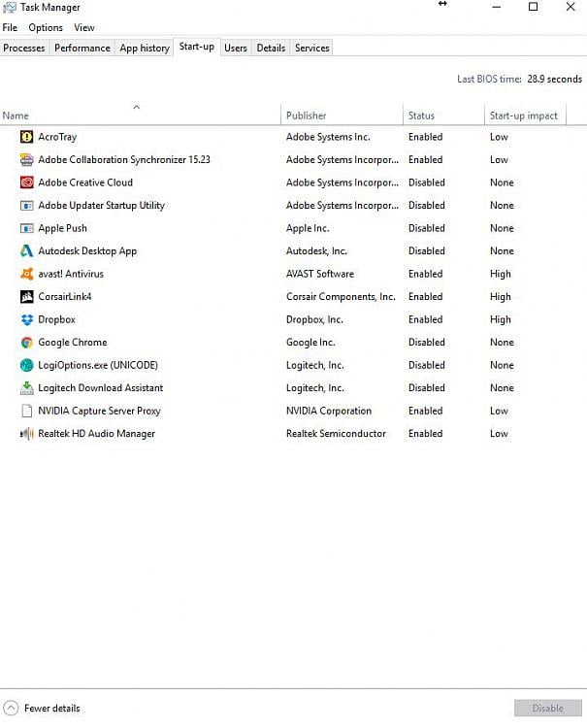Select the Logitech Download Assistant icon
The width and height of the screenshot is (587, 728).
pyautogui.click(x=27, y=387)
